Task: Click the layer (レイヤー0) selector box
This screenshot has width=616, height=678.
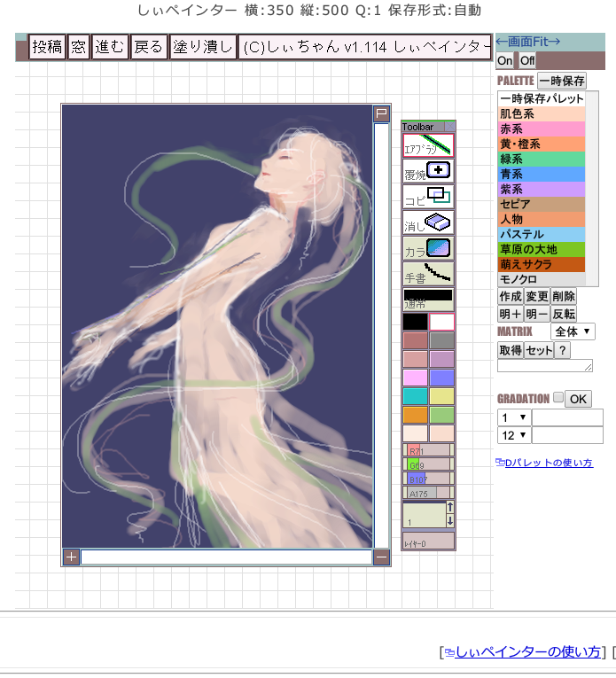Action: pyautogui.click(x=428, y=541)
